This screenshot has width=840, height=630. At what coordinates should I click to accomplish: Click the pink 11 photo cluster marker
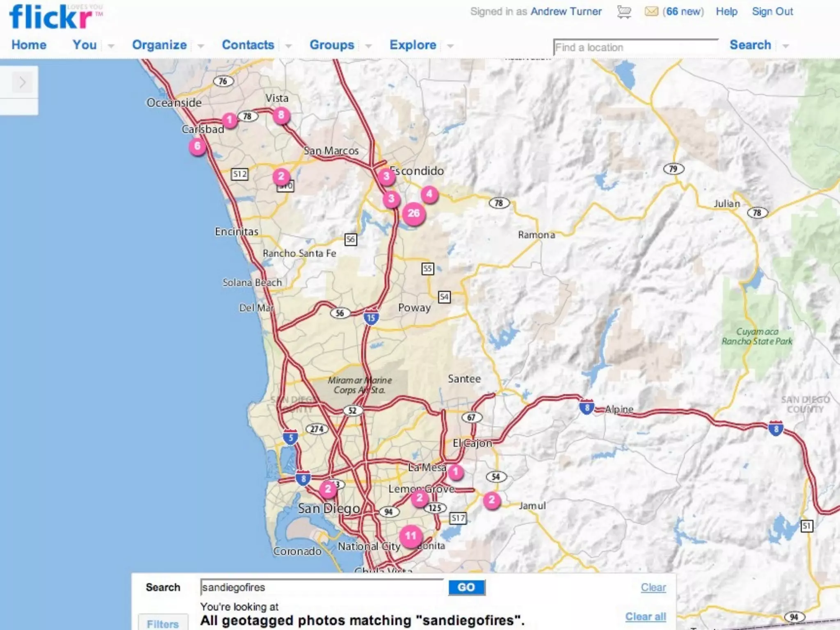pos(411,536)
